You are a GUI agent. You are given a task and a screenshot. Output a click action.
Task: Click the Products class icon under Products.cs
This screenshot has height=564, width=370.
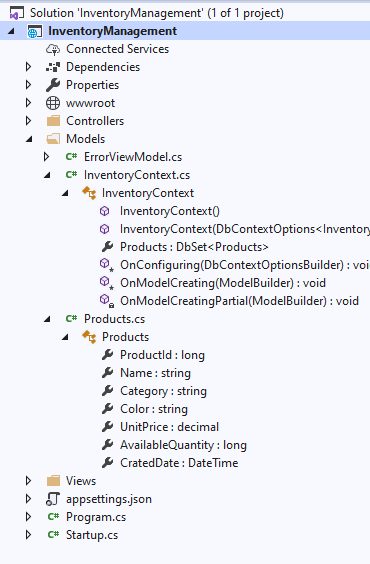point(89,337)
